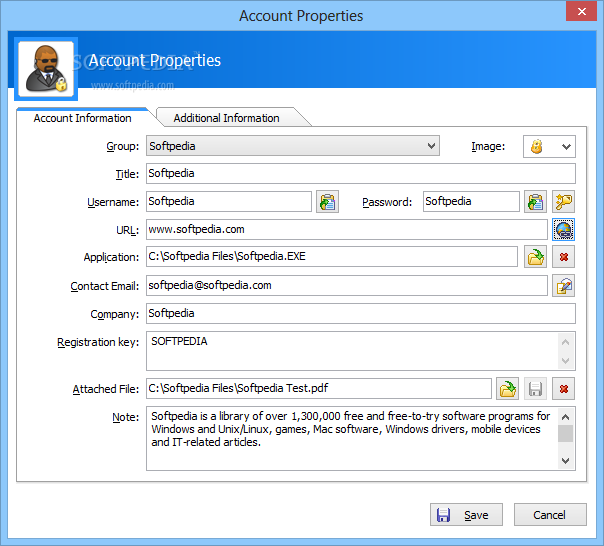The height and width of the screenshot is (546, 604).
Task: Save attached file to disk icon
Action: pos(535,389)
